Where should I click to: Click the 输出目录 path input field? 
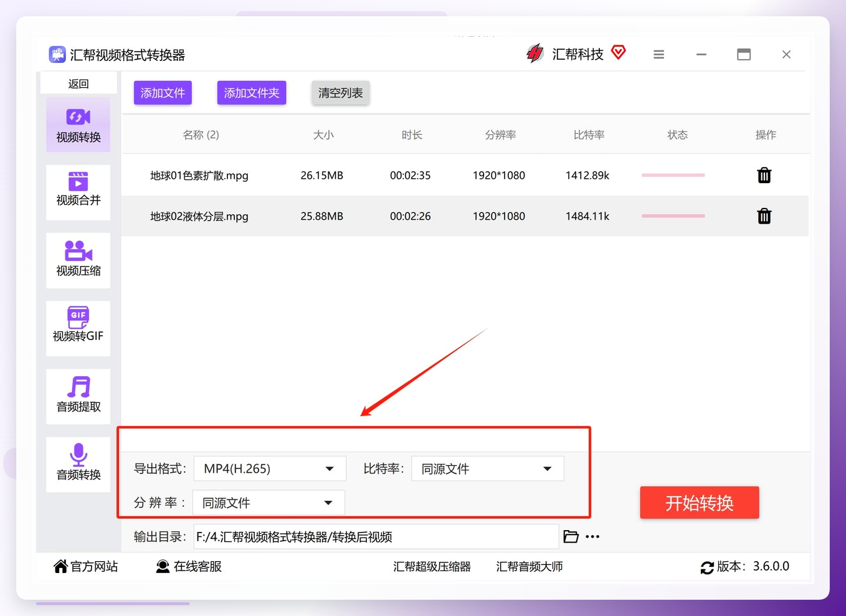pos(376,536)
